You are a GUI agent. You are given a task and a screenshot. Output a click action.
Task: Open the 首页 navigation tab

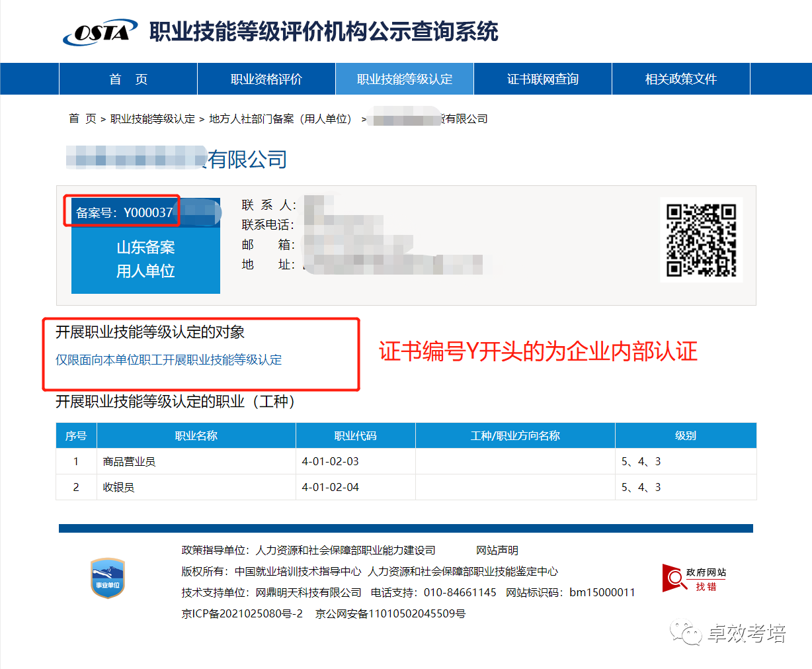(128, 79)
